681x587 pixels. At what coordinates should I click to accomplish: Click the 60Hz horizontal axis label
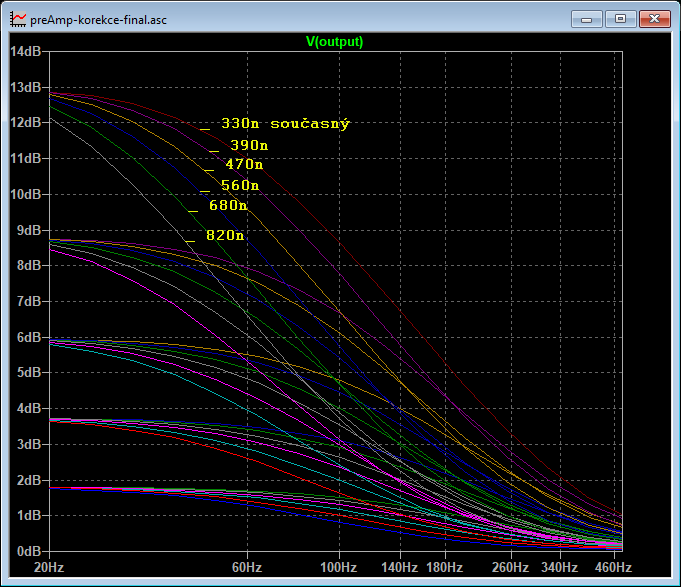247,567
